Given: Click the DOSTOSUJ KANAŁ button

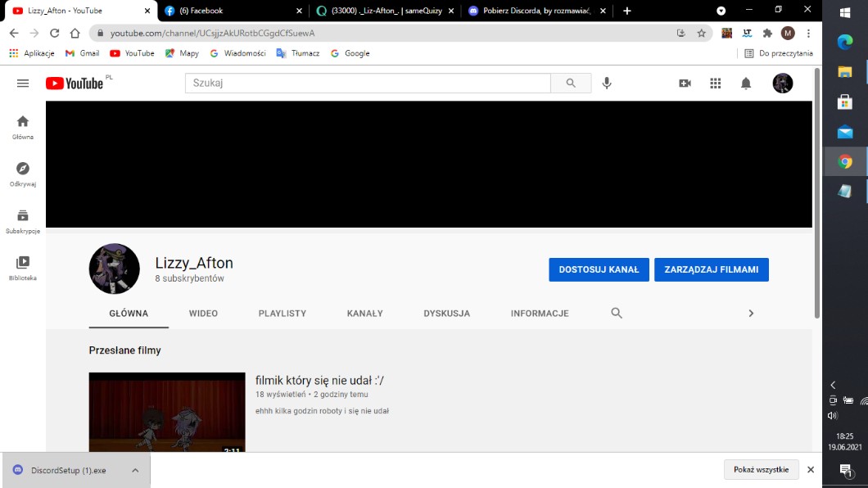Looking at the screenshot, I should (x=599, y=269).
